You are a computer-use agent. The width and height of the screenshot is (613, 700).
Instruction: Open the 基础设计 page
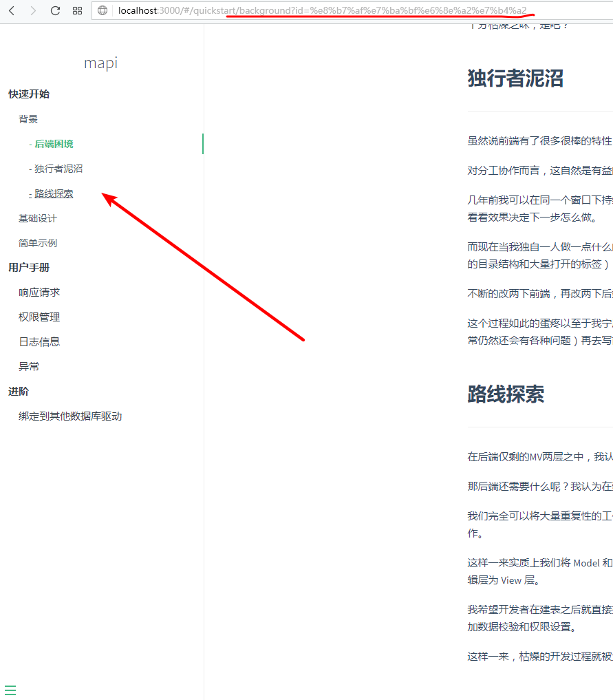pos(37,218)
